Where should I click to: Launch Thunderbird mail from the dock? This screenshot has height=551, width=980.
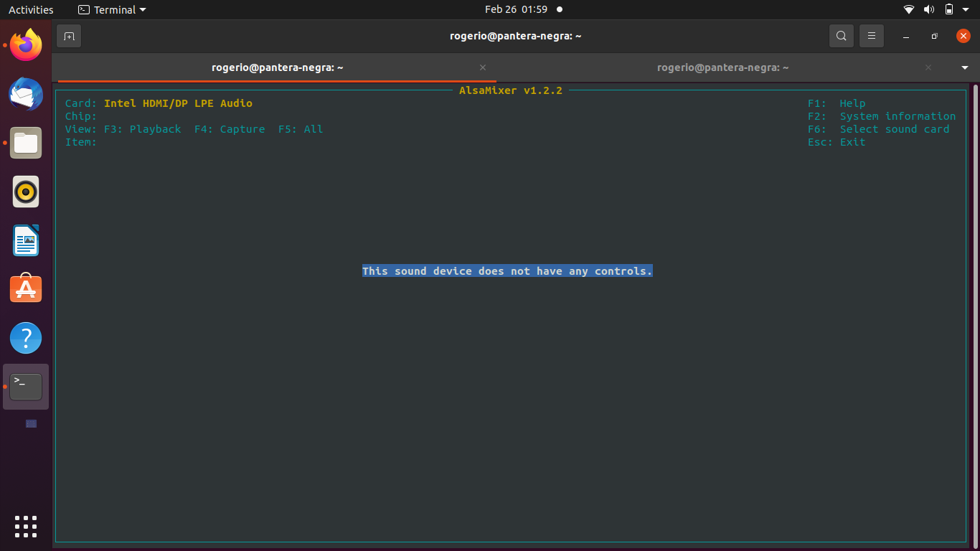[26, 94]
